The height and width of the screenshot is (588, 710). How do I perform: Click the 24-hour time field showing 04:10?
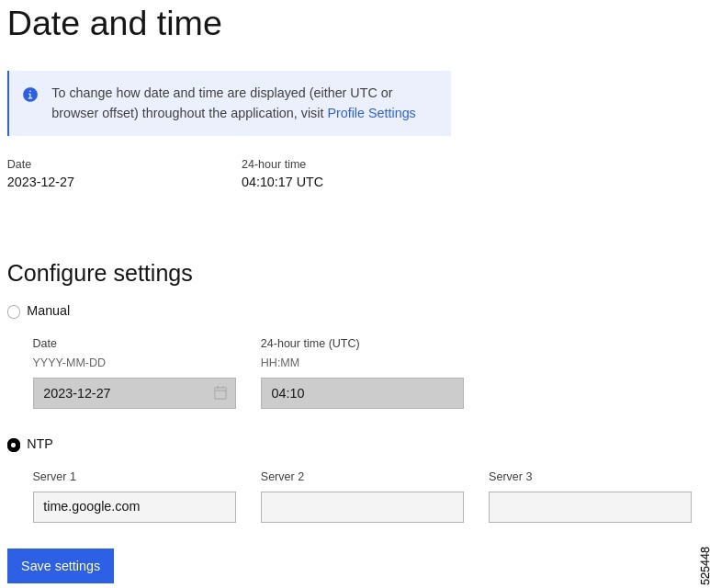tap(362, 393)
